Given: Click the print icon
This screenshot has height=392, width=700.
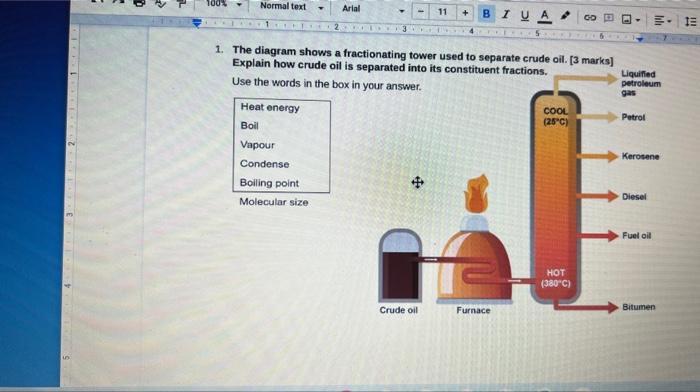Looking at the screenshot, I should 139,3.
